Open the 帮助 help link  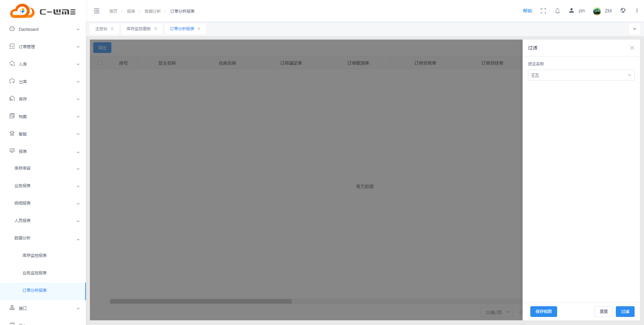(528, 11)
